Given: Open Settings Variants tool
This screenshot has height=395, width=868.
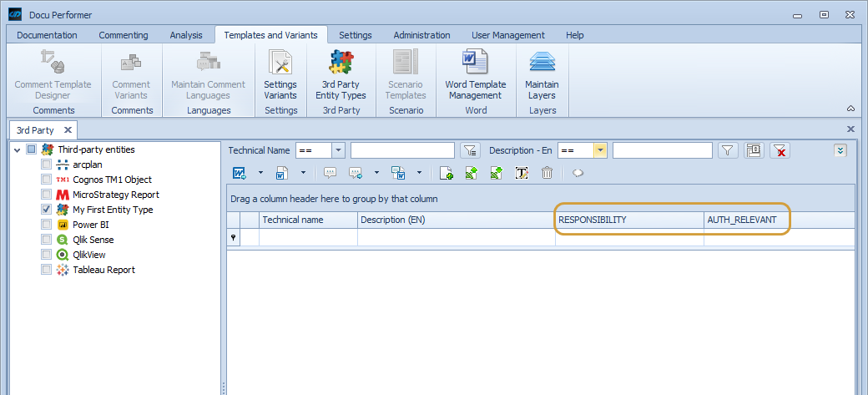Looking at the screenshot, I should pos(280,76).
